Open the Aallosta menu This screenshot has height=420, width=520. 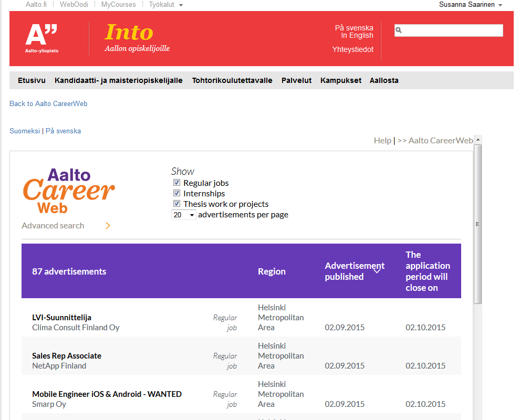tap(384, 80)
